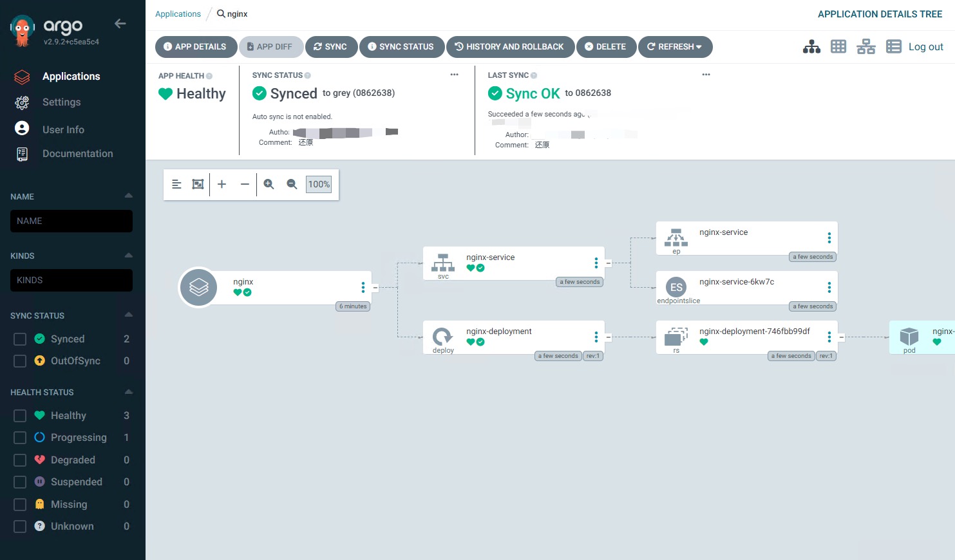This screenshot has height=560, width=955.
Task: Click zoom in magnifier icon
Action: point(269,184)
